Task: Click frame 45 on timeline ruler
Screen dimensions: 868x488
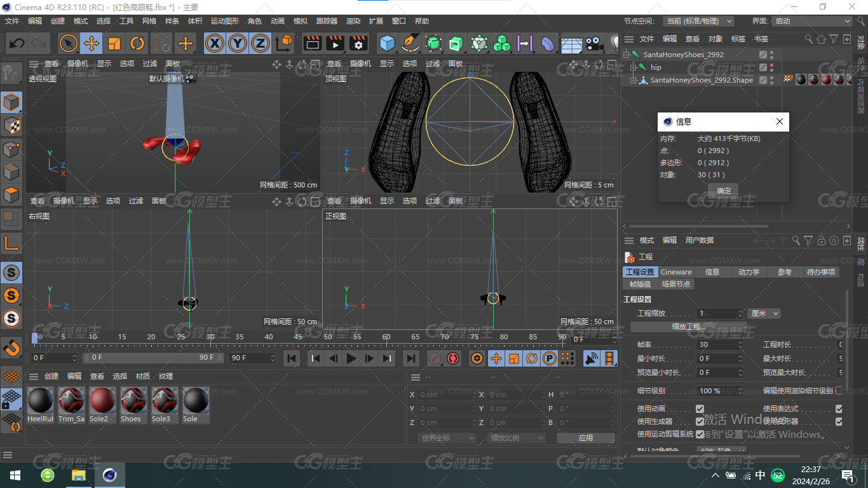Action: [x=298, y=337]
